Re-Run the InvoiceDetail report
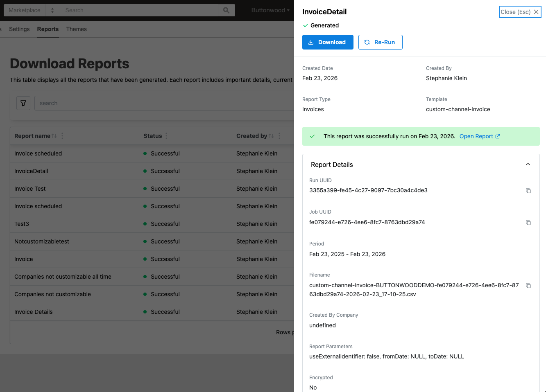 click(380, 42)
